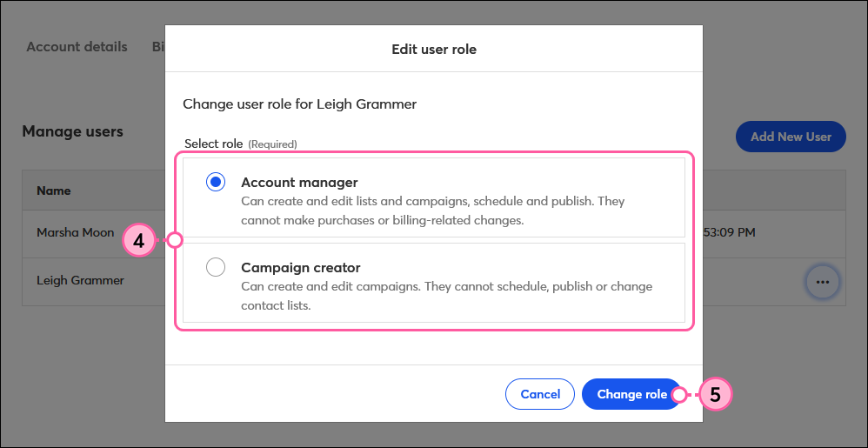Open the three-dot menu for Leigh Grammer
This screenshot has height=448, width=868.
click(x=823, y=282)
